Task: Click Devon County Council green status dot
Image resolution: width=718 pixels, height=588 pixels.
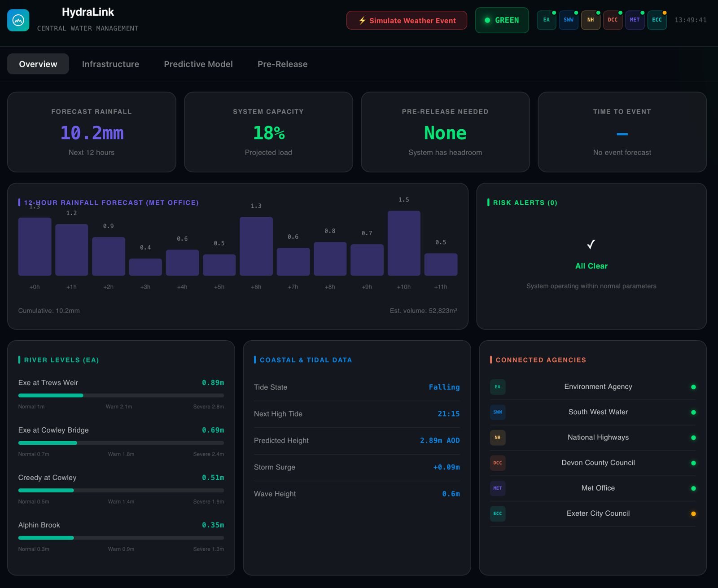Action: 693,463
